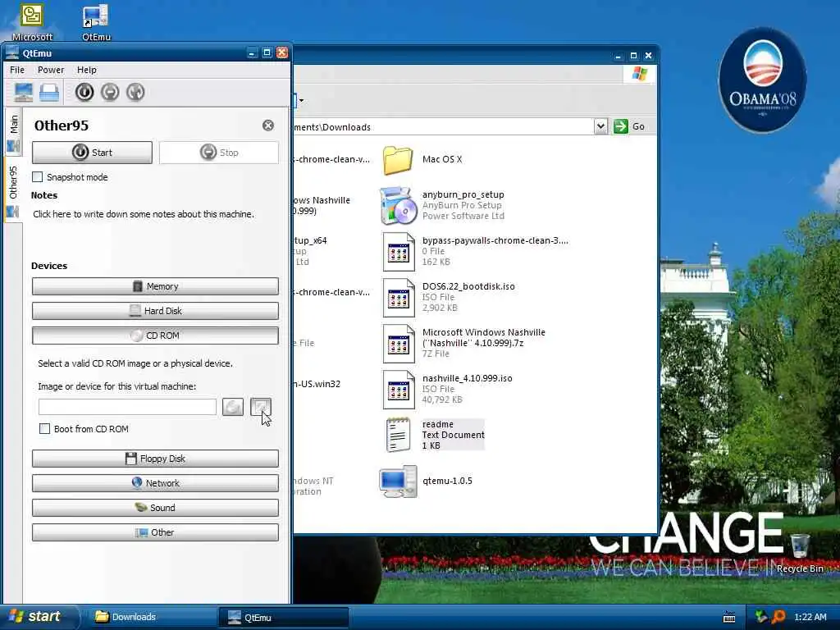Open the address bar dropdown in Downloads window

600,126
